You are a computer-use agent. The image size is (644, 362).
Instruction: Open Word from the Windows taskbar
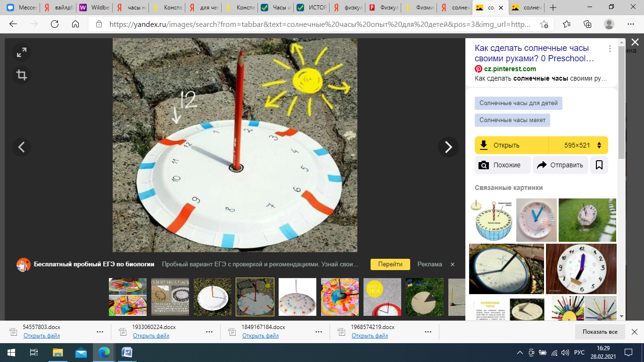(x=127, y=352)
